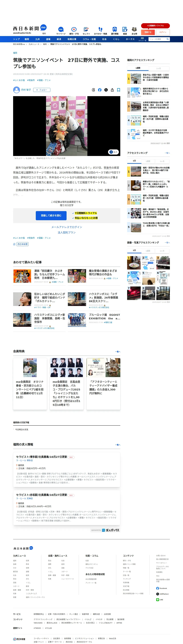The height and width of the screenshot is (644, 183).
Task: Open the カテゴリ一覧 hamburger menu
Action: (142, 39)
